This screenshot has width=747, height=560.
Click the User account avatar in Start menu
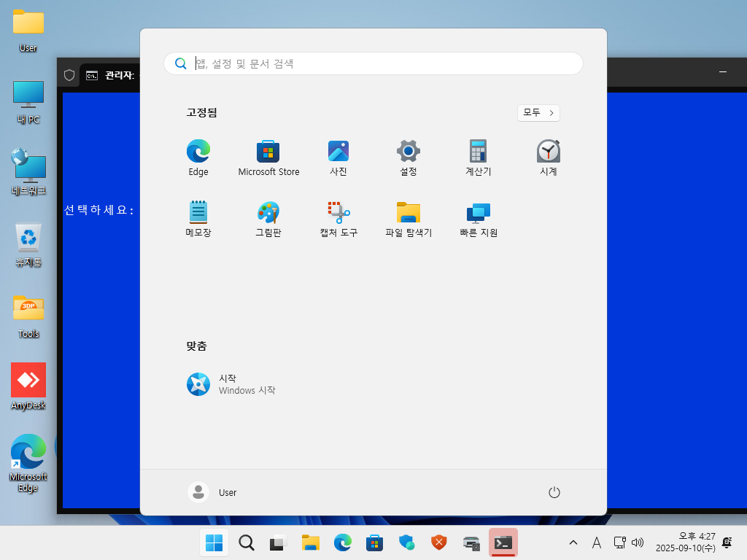[x=198, y=492]
